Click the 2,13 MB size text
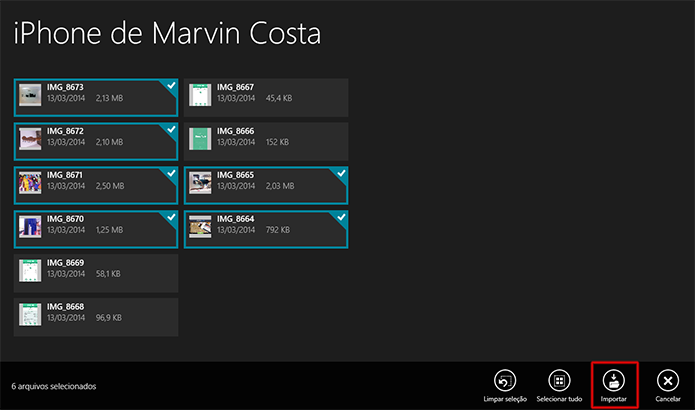Image resolution: width=695 pixels, height=410 pixels. point(109,98)
